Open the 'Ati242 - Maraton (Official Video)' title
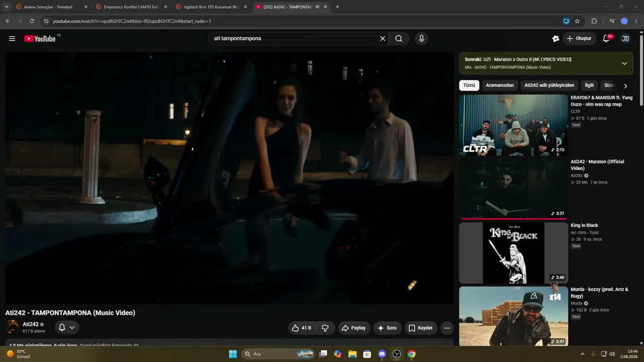This screenshot has height=362, width=644. (597, 165)
